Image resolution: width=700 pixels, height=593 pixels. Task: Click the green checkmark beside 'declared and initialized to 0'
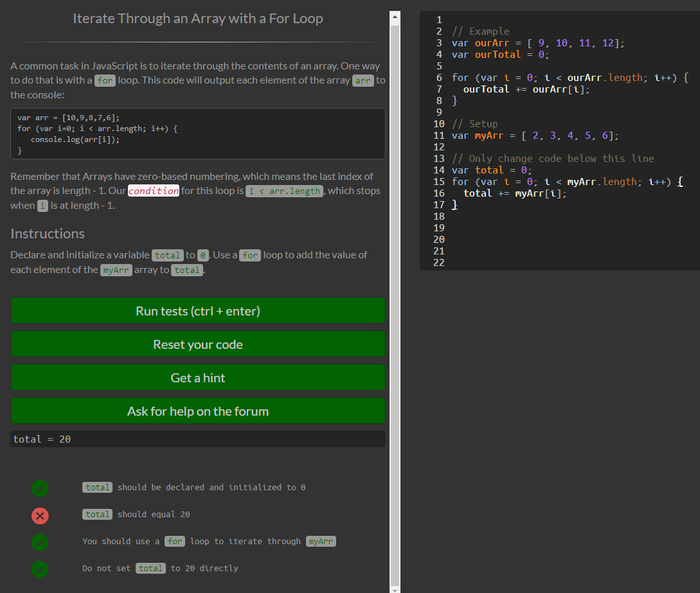[40, 488]
